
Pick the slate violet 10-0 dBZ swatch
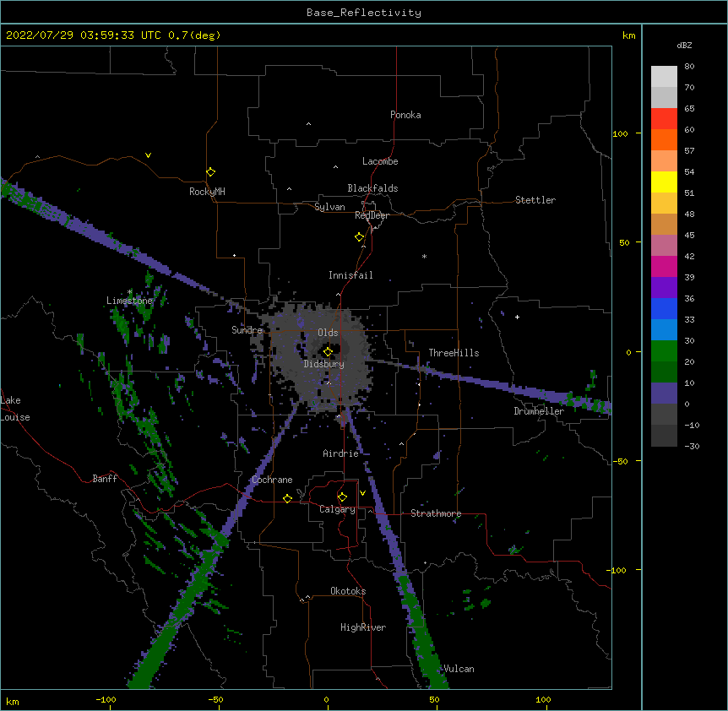pyautogui.click(x=664, y=393)
